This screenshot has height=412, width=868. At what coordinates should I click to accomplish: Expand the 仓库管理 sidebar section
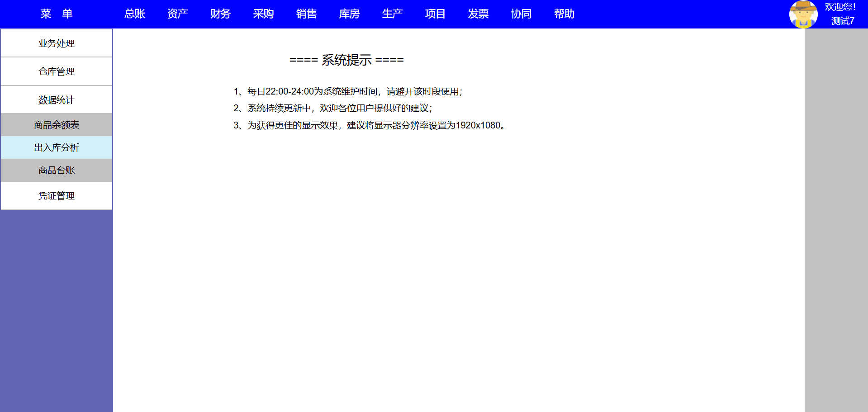pos(57,71)
